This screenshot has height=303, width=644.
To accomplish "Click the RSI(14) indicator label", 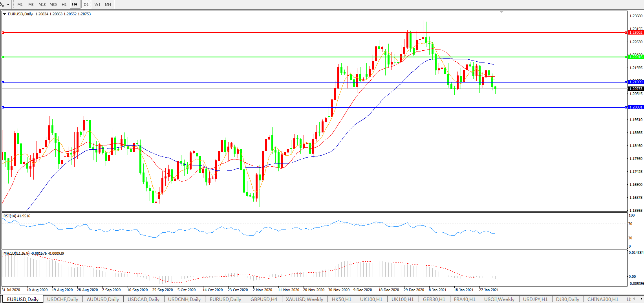I will coord(16,216).
